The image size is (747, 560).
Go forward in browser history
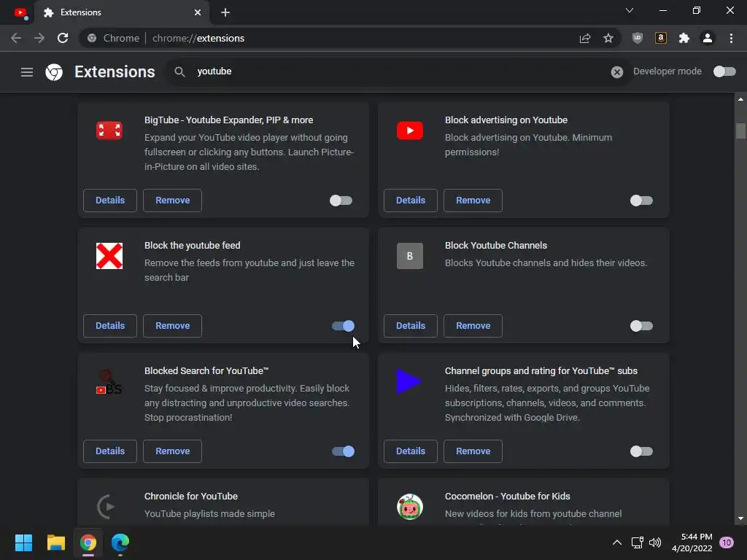click(39, 38)
